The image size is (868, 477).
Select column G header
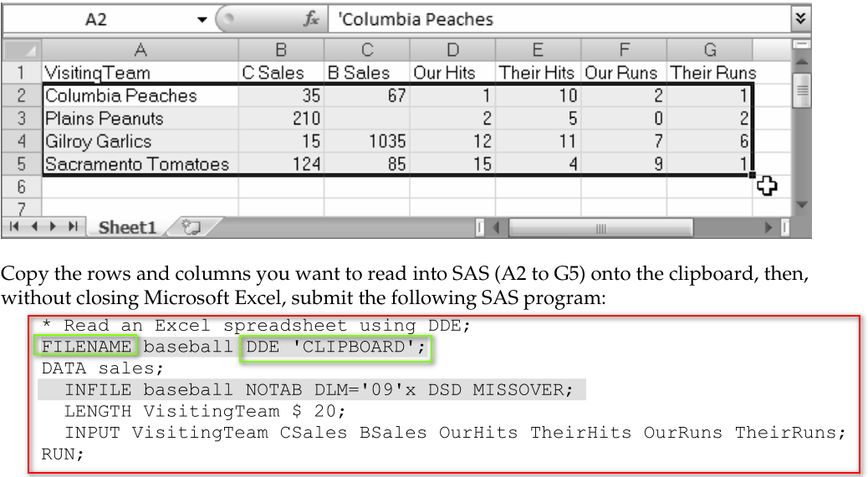(710, 50)
